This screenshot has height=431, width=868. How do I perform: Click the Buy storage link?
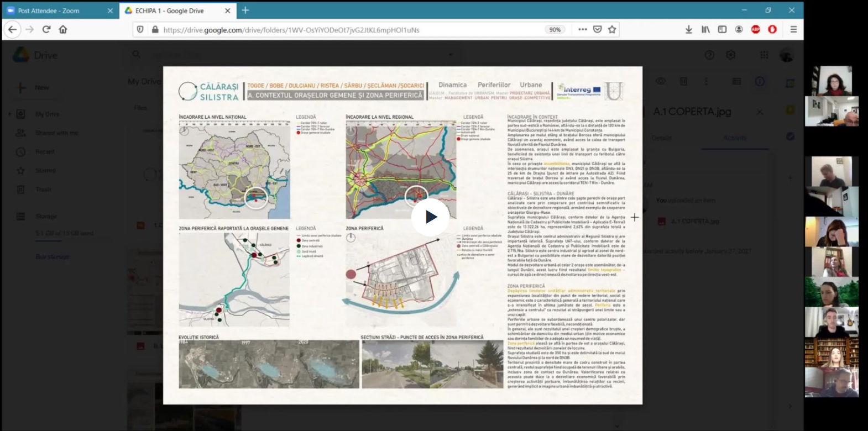[x=53, y=256]
